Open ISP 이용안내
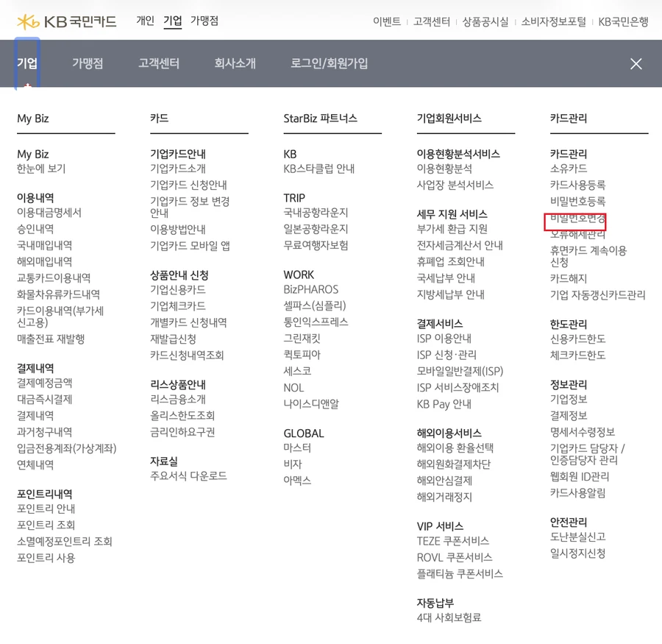Viewport: 662px width, 644px height. tap(444, 339)
